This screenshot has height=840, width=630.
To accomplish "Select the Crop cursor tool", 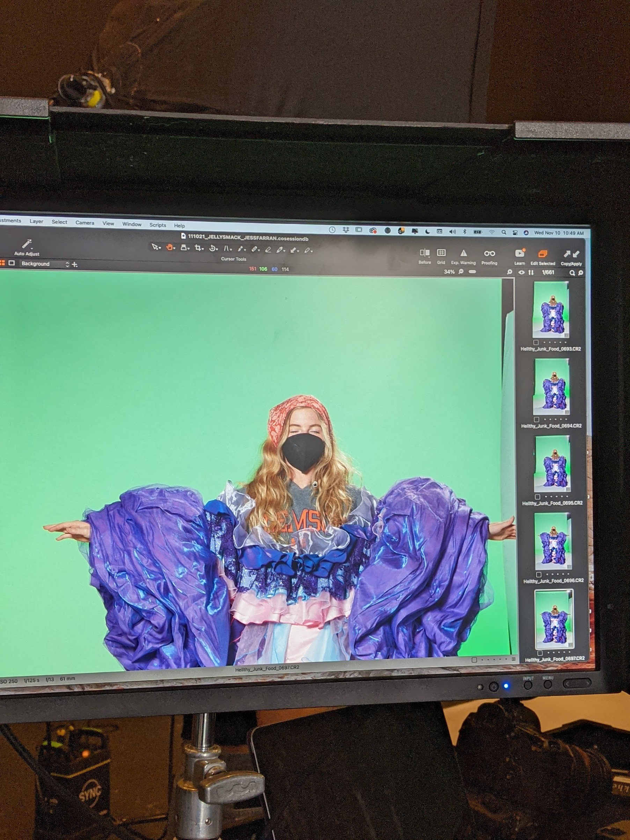I will (x=198, y=248).
